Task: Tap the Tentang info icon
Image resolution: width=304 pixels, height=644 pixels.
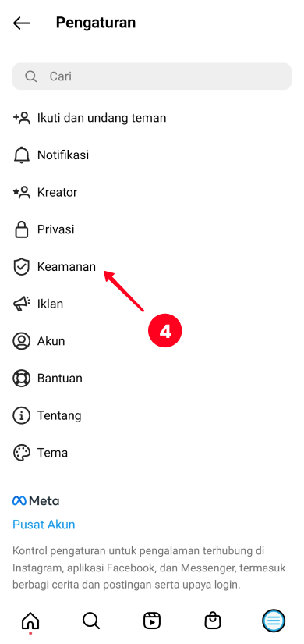Action: tap(21, 415)
